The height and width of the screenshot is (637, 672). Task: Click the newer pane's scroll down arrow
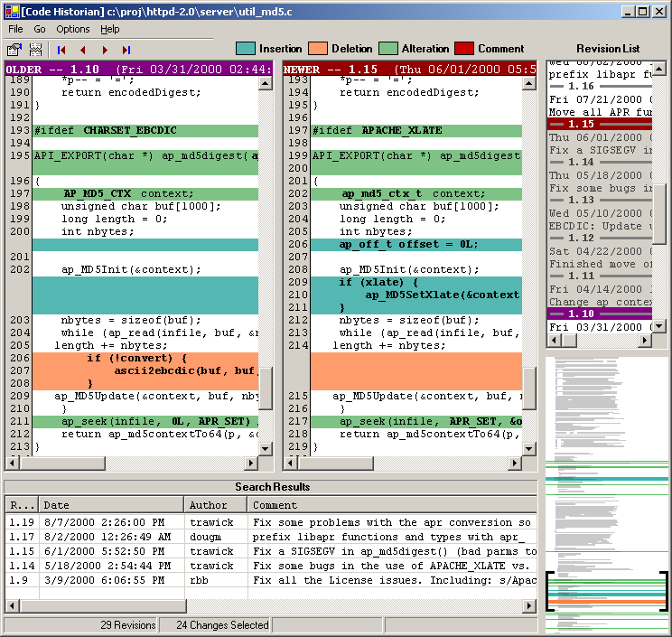click(x=529, y=449)
